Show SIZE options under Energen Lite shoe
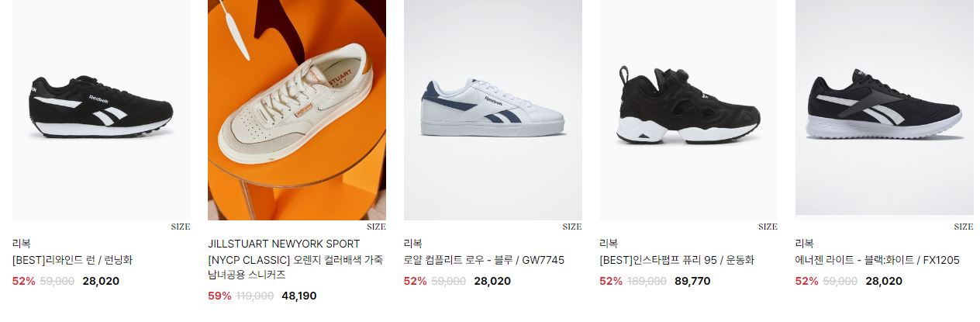 [x=964, y=227]
